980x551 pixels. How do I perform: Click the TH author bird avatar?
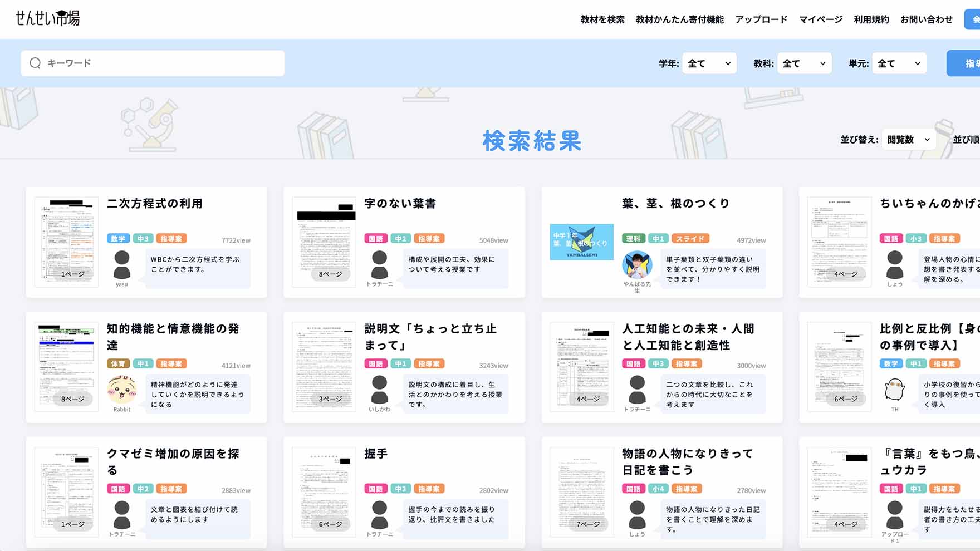[x=894, y=390]
